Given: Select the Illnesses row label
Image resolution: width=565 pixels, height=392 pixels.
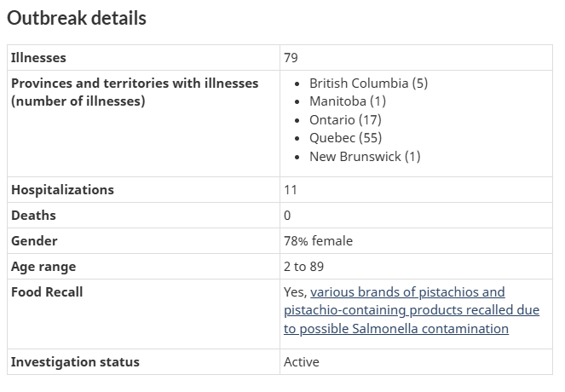Looking at the screenshot, I should [38, 58].
